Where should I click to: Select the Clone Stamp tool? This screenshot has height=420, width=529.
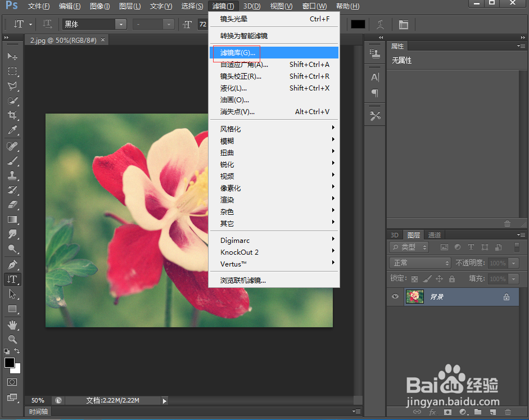coord(12,175)
